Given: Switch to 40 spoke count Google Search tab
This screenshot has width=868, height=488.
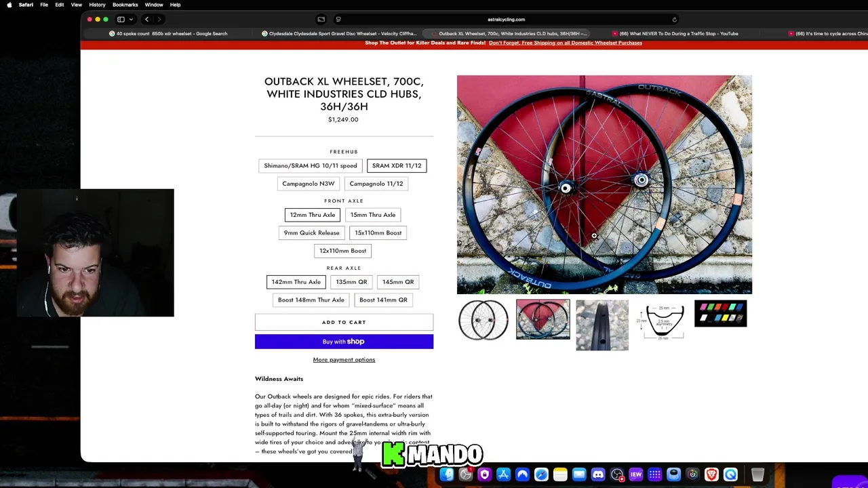Looking at the screenshot, I should click(168, 33).
